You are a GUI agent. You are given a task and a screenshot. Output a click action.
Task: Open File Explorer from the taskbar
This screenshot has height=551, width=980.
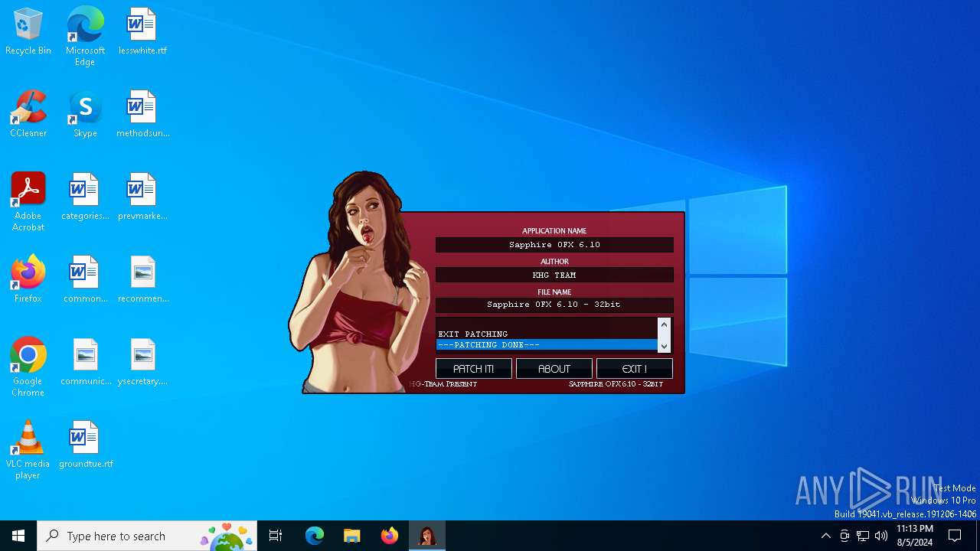pos(352,536)
